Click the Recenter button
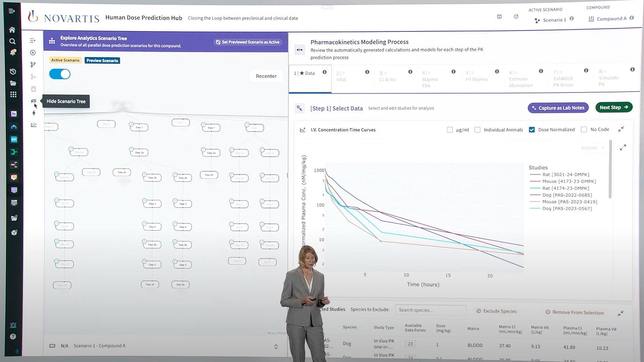 click(266, 76)
